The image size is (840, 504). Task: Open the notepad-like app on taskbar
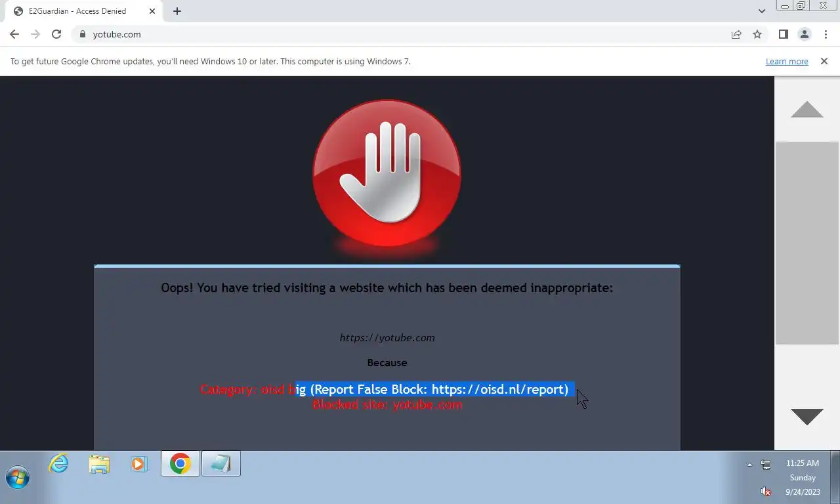221,464
